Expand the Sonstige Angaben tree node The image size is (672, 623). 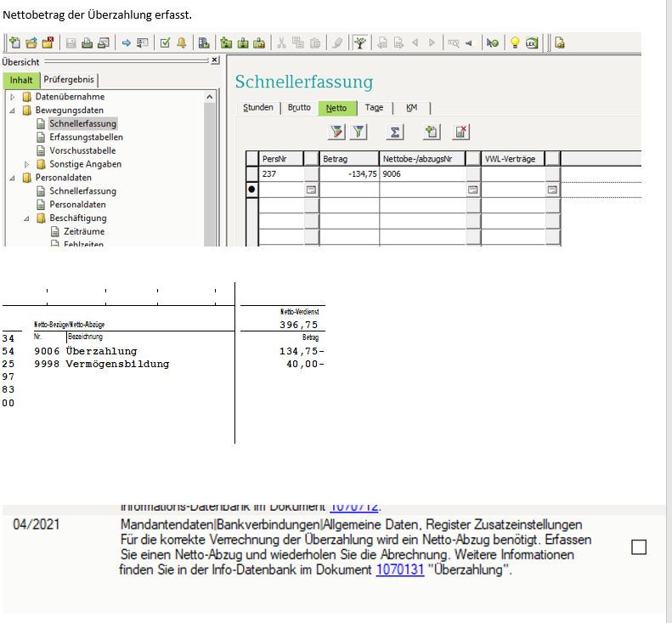pyautogui.click(x=27, y=164)
